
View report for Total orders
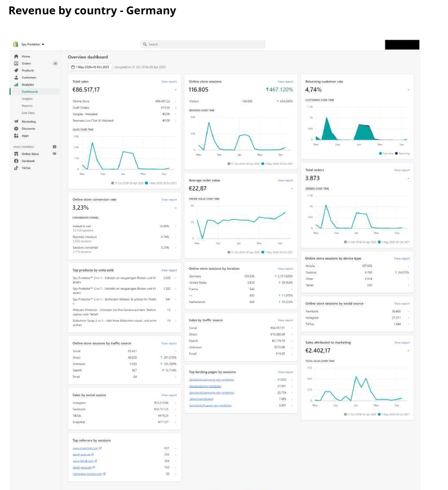point(402,170)
